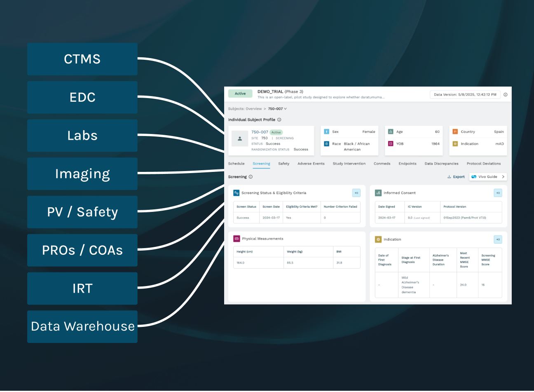534x392 pixels.
Task: Click the Height value 164.0
Action: 240,263
